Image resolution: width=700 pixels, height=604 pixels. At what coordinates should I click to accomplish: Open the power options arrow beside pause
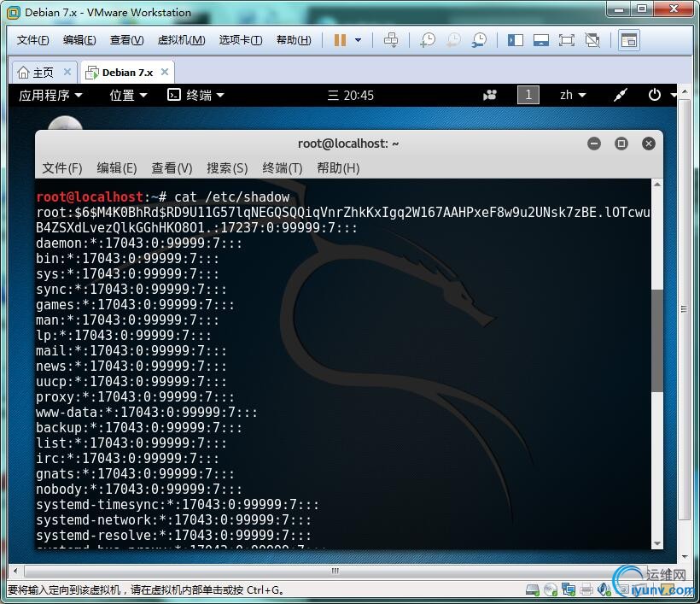coord(358,40)
